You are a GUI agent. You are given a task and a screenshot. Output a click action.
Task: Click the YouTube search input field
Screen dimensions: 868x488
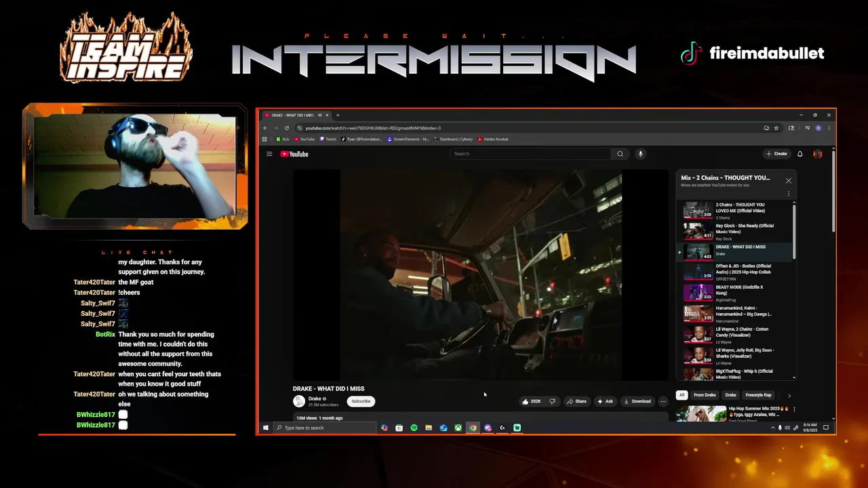[x=530, y=154]
